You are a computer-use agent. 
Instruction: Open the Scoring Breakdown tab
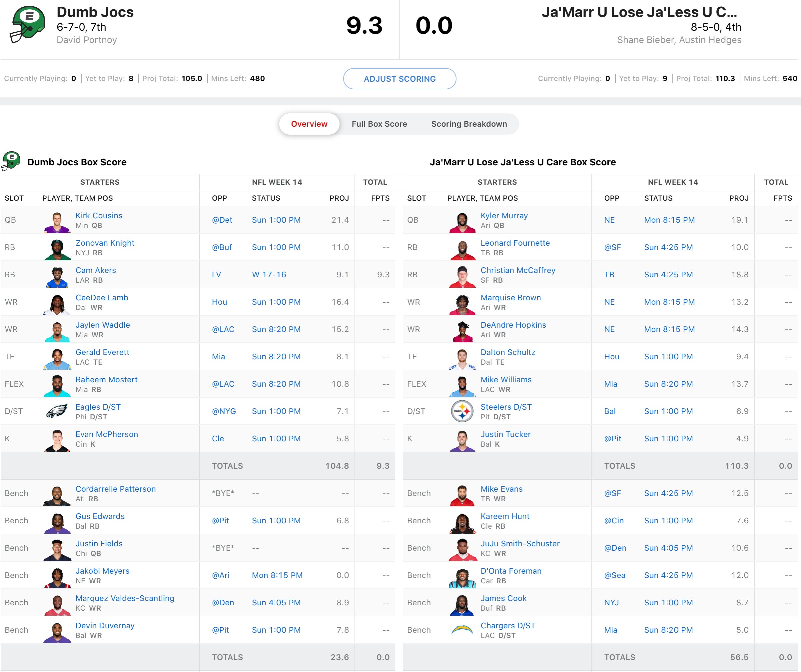point(469,124)
